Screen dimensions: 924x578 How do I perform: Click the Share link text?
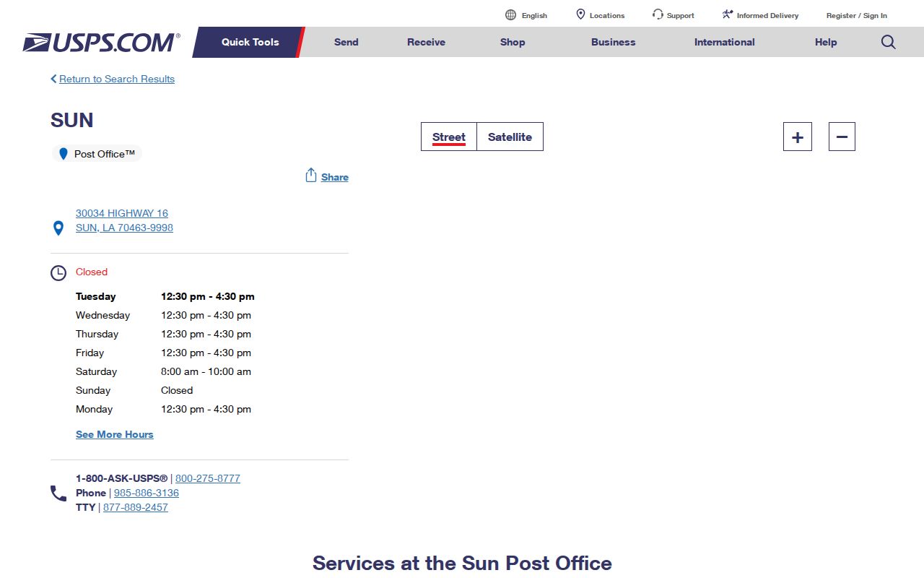335,177
